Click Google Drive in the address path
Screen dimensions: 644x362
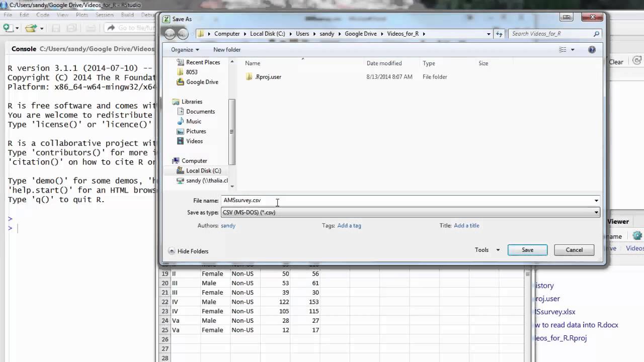[x=360, y=34]
